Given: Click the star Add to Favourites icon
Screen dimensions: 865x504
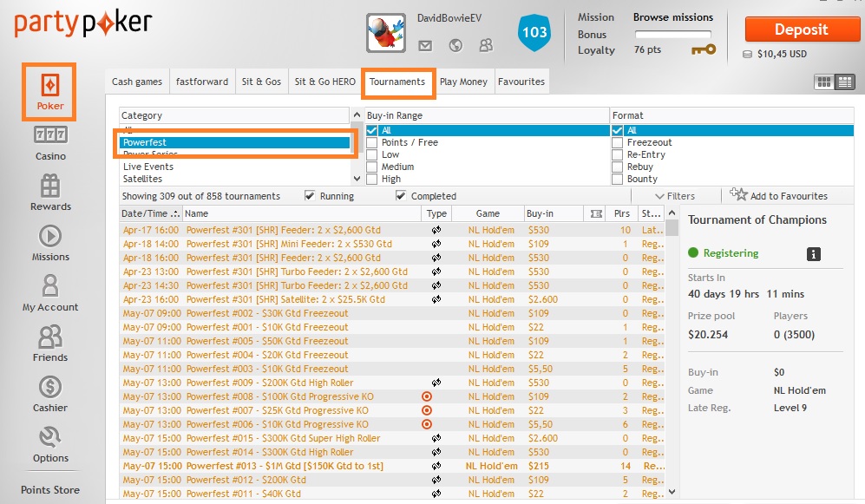Looking at the screenshot, I should pos(738,194).
